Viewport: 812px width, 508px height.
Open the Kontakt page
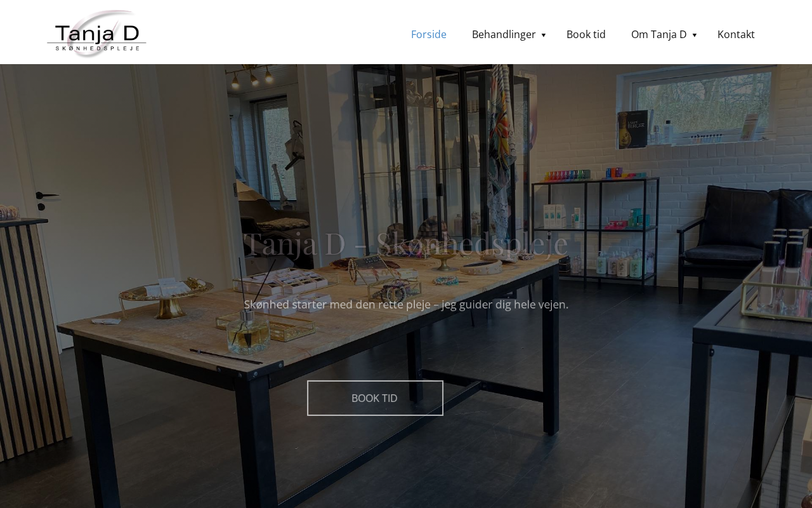click(x=736, y=34)
